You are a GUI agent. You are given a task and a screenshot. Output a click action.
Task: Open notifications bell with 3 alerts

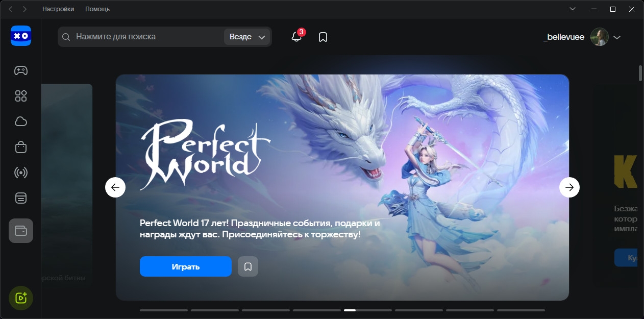[x=296, y=37]
